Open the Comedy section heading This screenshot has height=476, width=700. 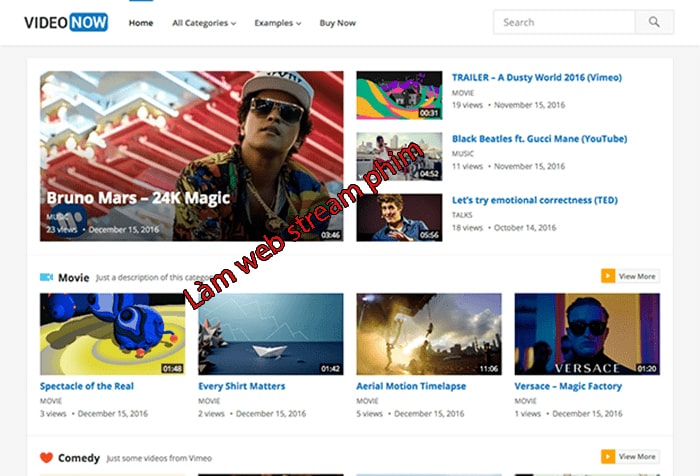coord(79,458)
